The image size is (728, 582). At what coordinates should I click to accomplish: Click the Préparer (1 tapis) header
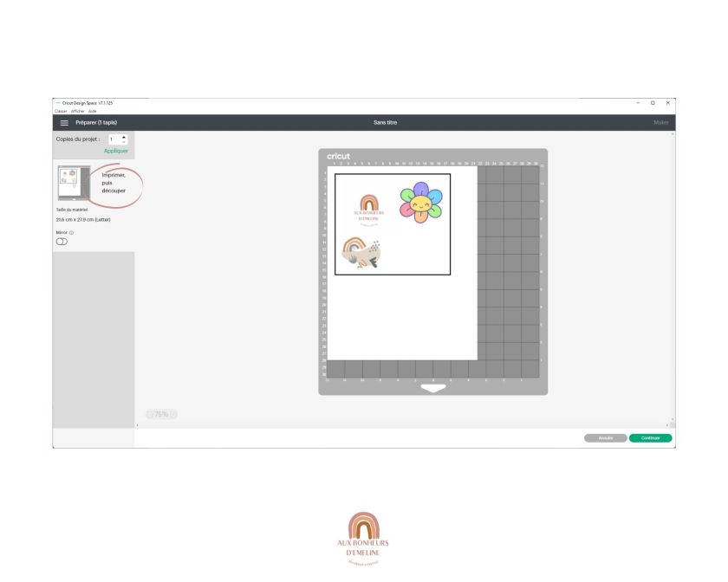(x=96, y=122)
